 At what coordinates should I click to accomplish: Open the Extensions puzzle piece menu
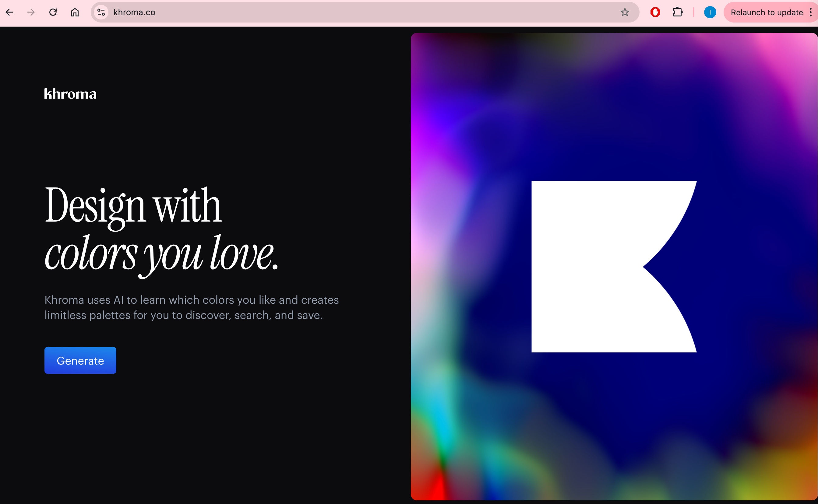pos(677,12)
